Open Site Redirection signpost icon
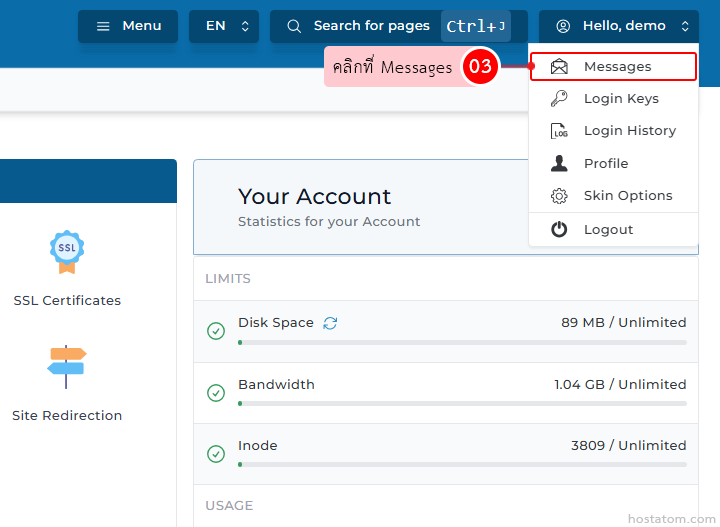Viewport: 720px width, 527px height. tap(67, 367)
